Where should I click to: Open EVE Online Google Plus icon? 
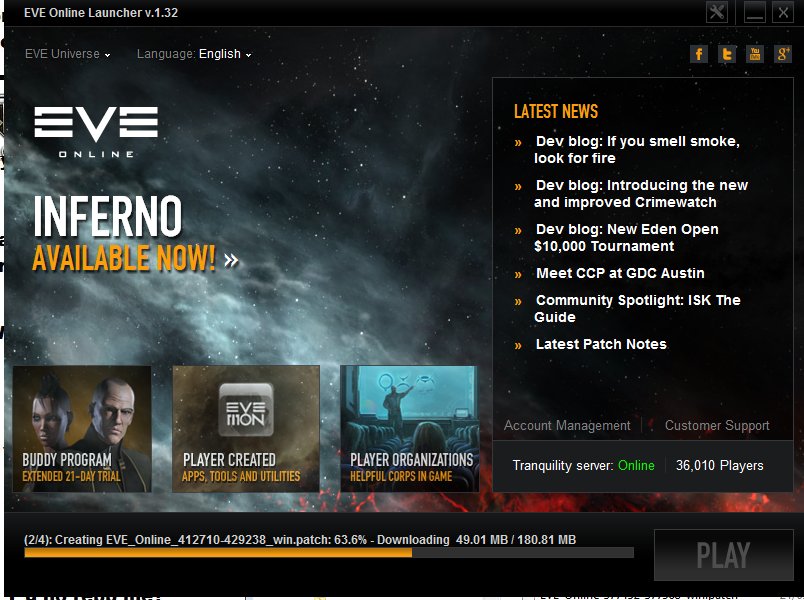783,54
